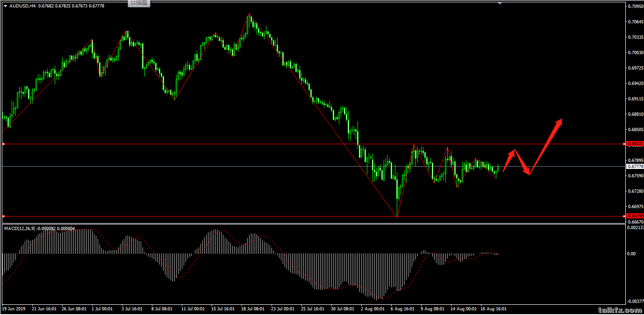Select right handle of the 0.68221 line
This screenshot has width=644, height=315.
pyautogui.click(x=624, y=144)
